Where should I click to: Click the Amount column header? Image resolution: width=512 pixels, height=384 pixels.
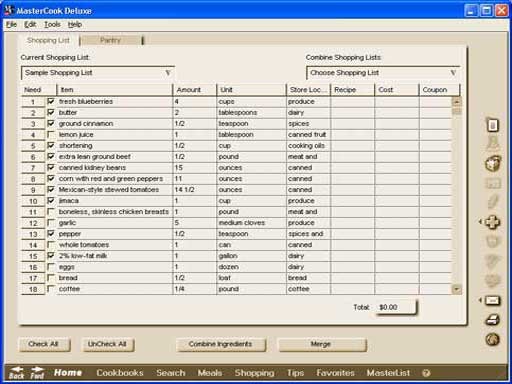pyautogui.click(x=194, y=90)
